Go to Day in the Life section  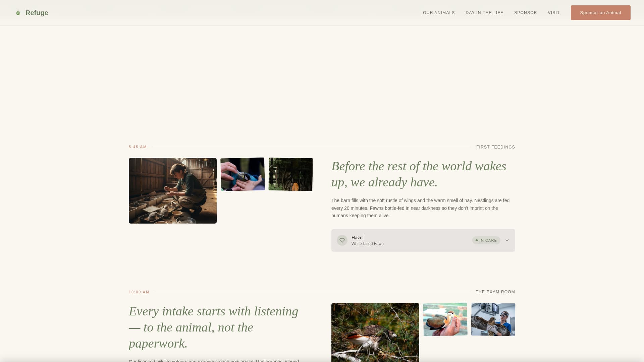pos(484,13)
